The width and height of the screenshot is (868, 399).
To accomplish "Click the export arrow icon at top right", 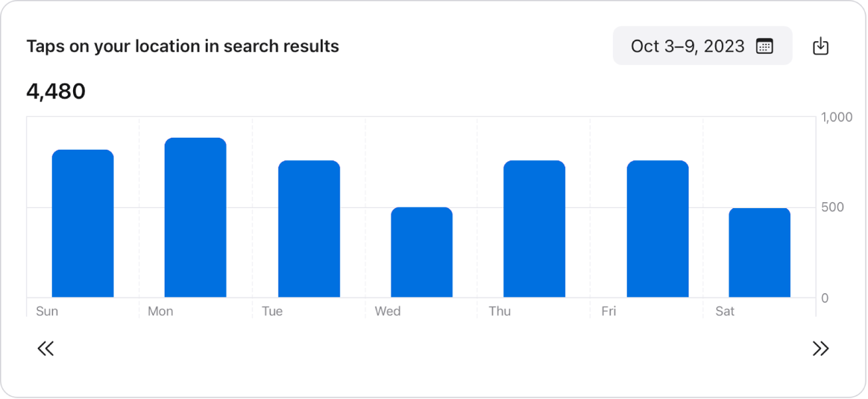I will point(821,45).
